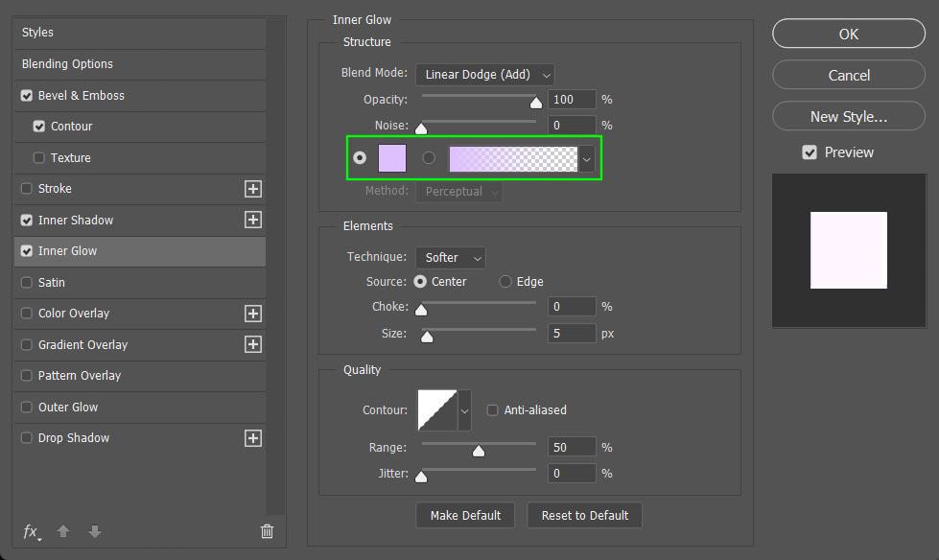939x560 pixels.
Task: Add another Drop Shadow with plus icon
Action: click(252, 438)
